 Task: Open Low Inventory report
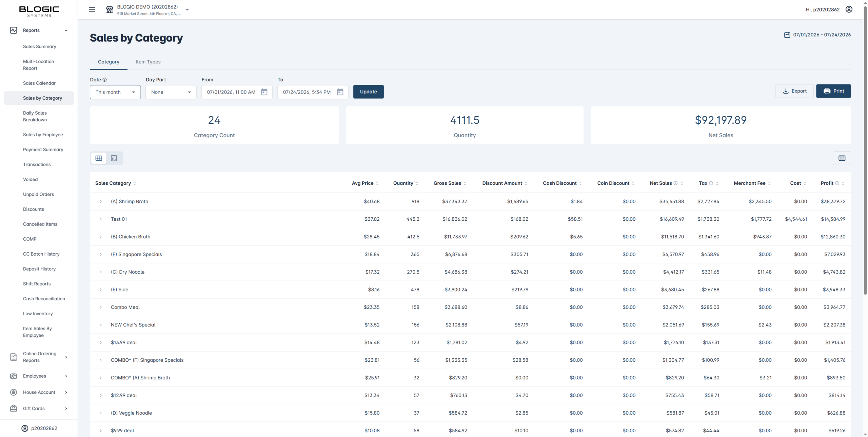(38, 314)
